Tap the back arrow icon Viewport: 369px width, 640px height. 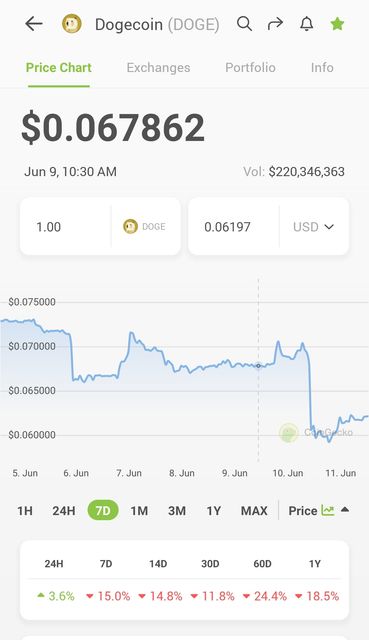[x=33, y=24]
